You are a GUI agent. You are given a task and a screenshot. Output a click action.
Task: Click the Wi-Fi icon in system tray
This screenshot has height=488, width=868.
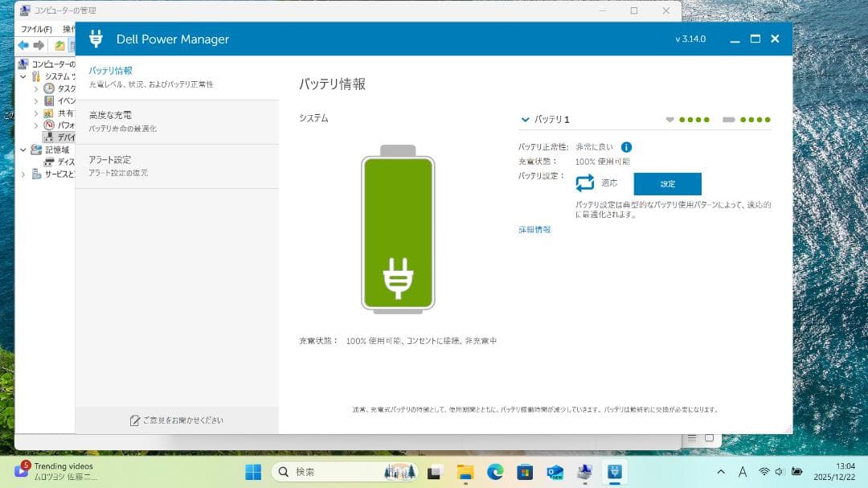tap(764, 471)
